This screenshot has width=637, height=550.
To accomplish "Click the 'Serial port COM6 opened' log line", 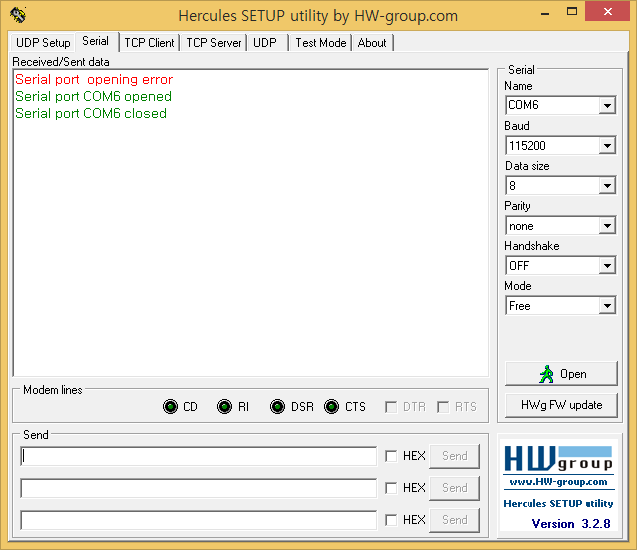I will 93,96.
